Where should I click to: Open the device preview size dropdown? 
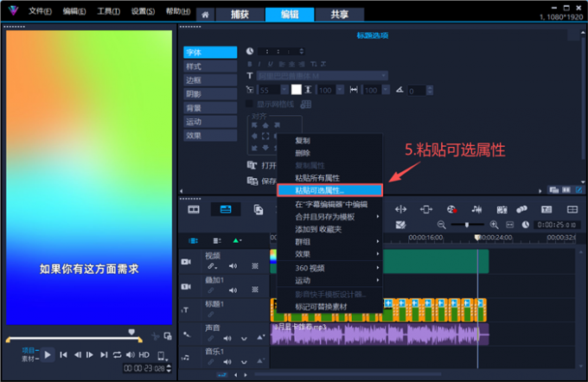tap(162, 355)
